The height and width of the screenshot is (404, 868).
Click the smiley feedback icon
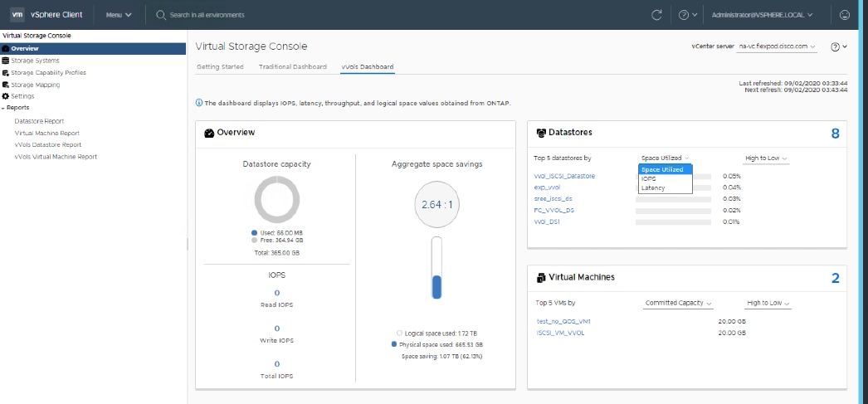tap(845, 15)
